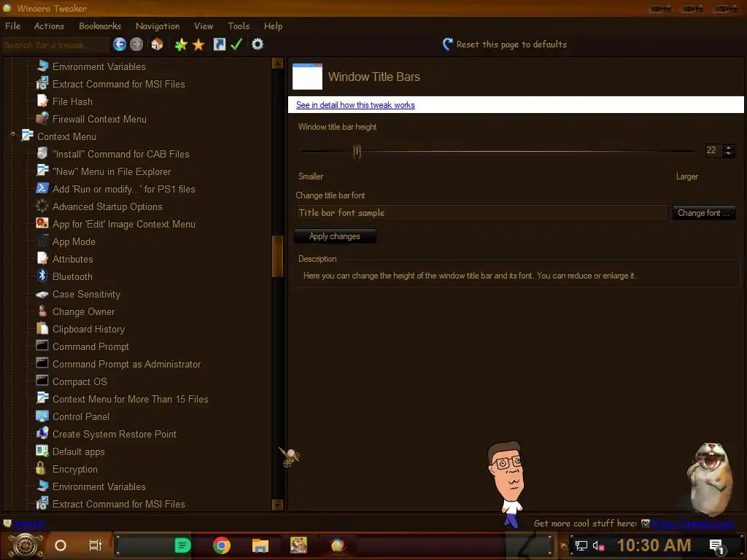Viewport: 747px width, 560px height.
Task: Open 'See in detail how this tweak works' link
Action: pyautogui.click(x=355, y=105)
